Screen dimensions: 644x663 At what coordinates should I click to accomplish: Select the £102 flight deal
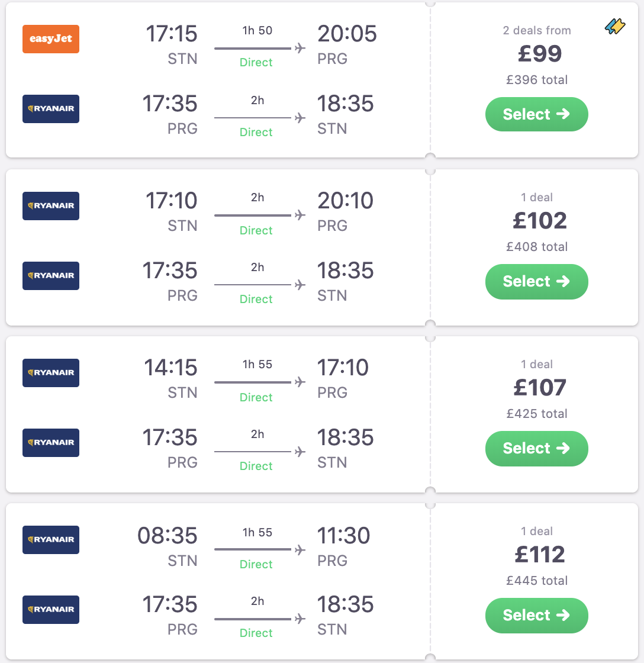536,281
